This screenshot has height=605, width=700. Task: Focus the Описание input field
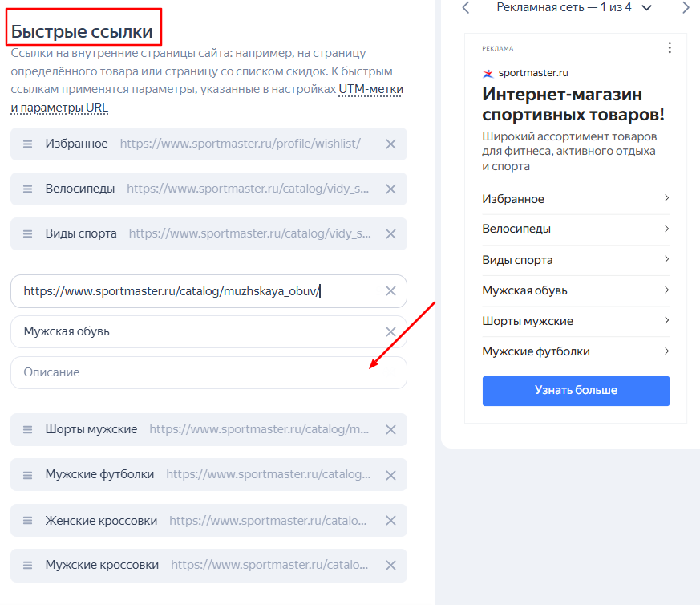coord(208,372)
